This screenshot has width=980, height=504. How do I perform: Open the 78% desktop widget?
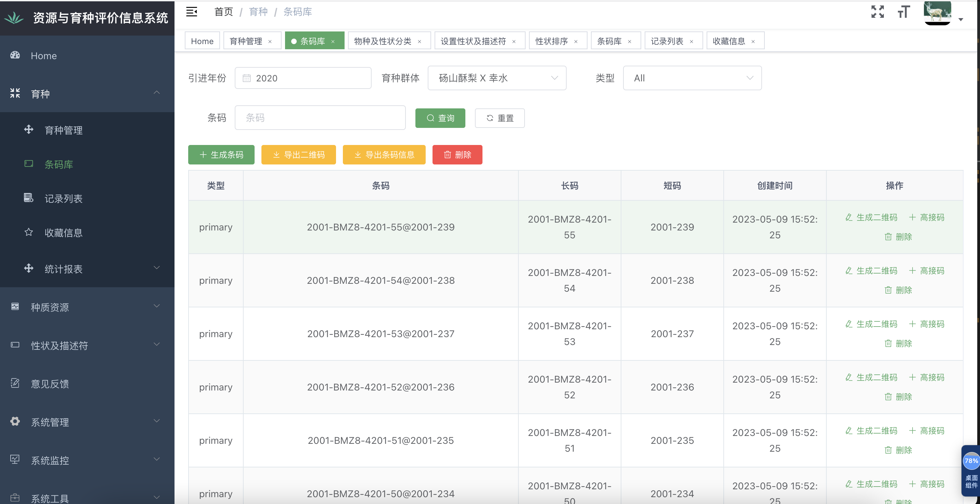pos(970,470)
